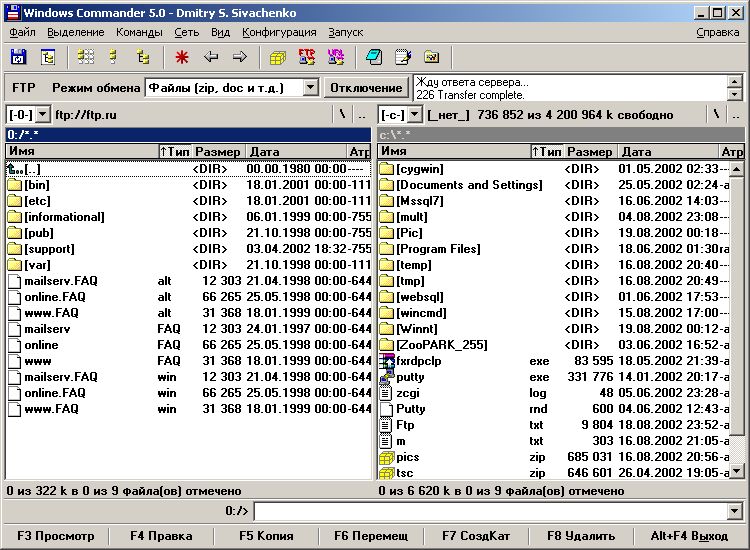Click the red asterisk toolbar icon
Image resolution: width=750 pixels, height=550 pixels.
(182, 57)
